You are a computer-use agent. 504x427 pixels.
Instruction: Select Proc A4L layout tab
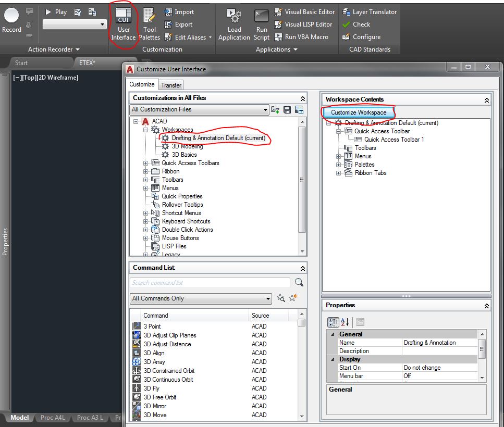[x=53, y=418]
